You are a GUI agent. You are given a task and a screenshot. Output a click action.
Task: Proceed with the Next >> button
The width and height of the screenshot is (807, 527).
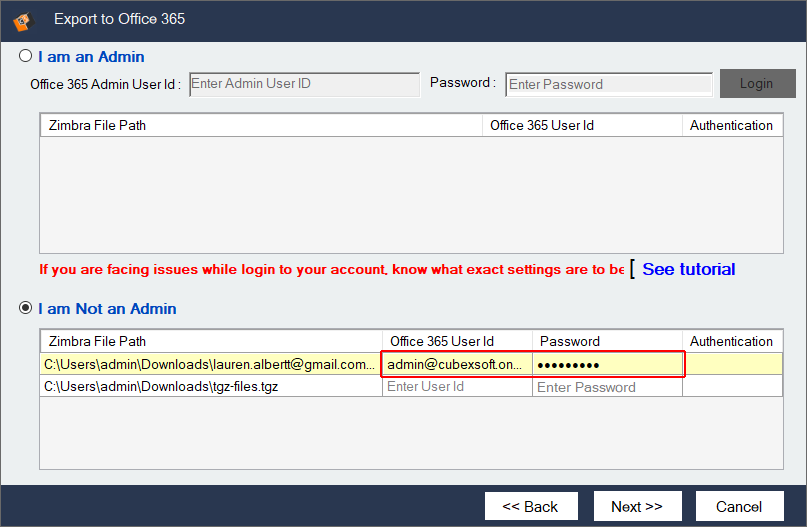(x=637, y=506)
